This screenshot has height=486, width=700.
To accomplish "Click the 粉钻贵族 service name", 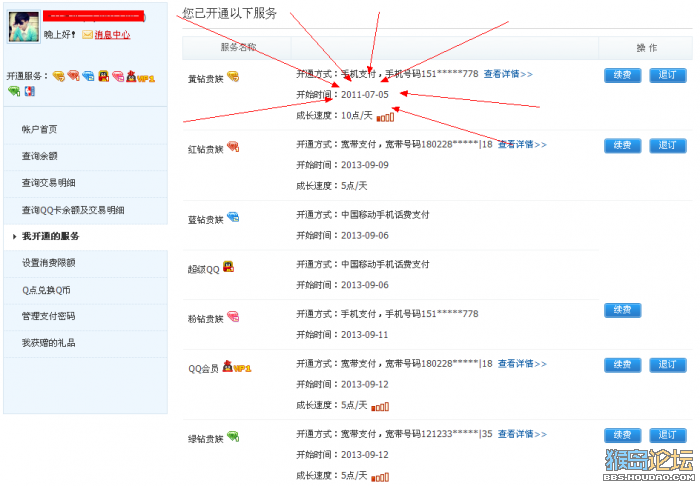I will coord(205,319).
